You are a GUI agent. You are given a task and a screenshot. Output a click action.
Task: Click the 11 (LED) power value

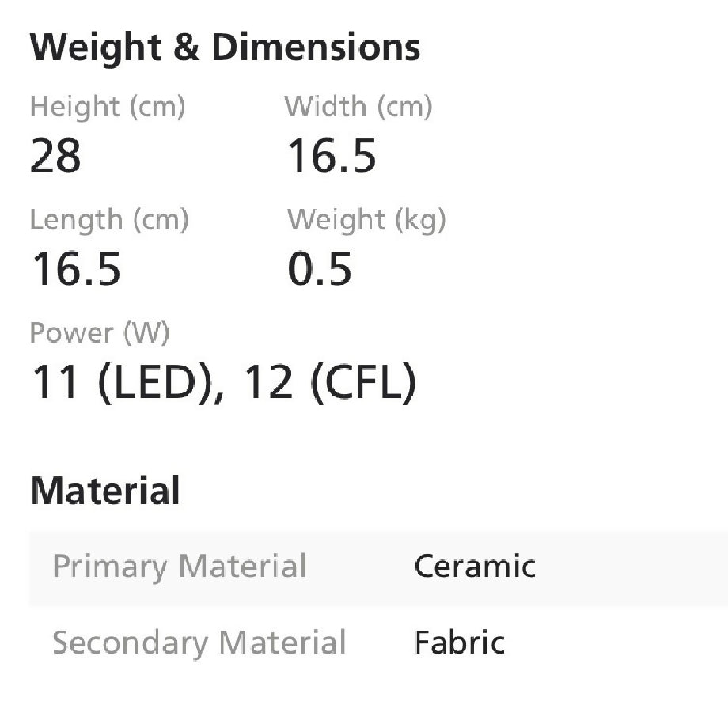point(125,383)
